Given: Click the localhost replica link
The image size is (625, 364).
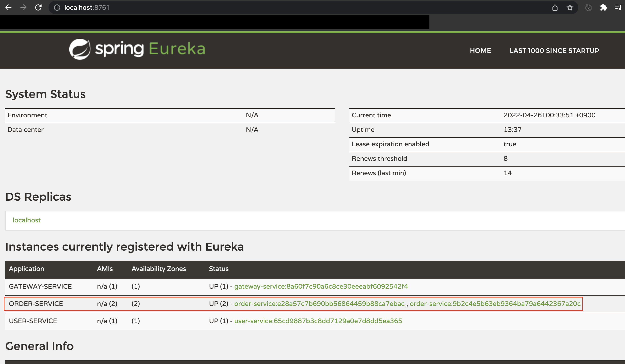Looking at the screenshot, I should (27, 220).
